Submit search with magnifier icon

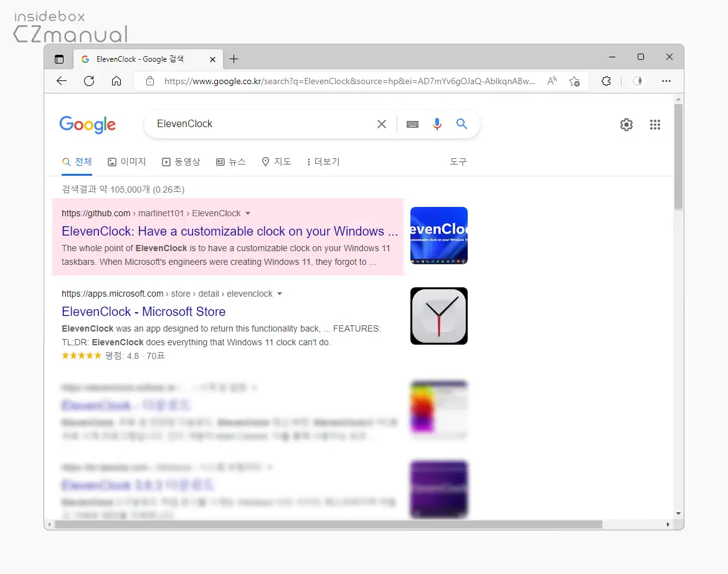point(461,123)
